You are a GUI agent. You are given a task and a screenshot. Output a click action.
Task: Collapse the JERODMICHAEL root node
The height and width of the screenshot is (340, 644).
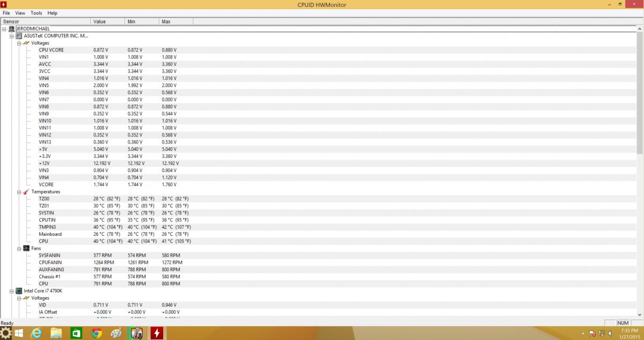click(x=4, y=29)
